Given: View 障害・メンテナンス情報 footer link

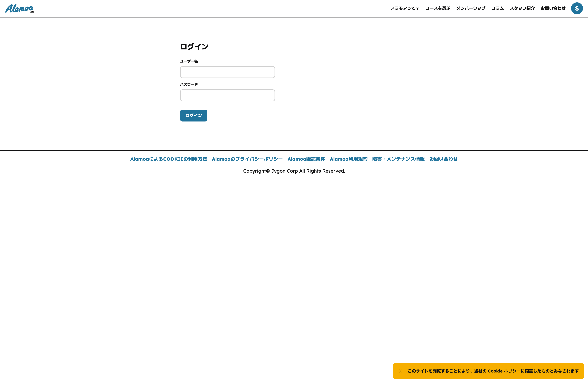Looking at the screenshot, I should (x=398, y=159).
